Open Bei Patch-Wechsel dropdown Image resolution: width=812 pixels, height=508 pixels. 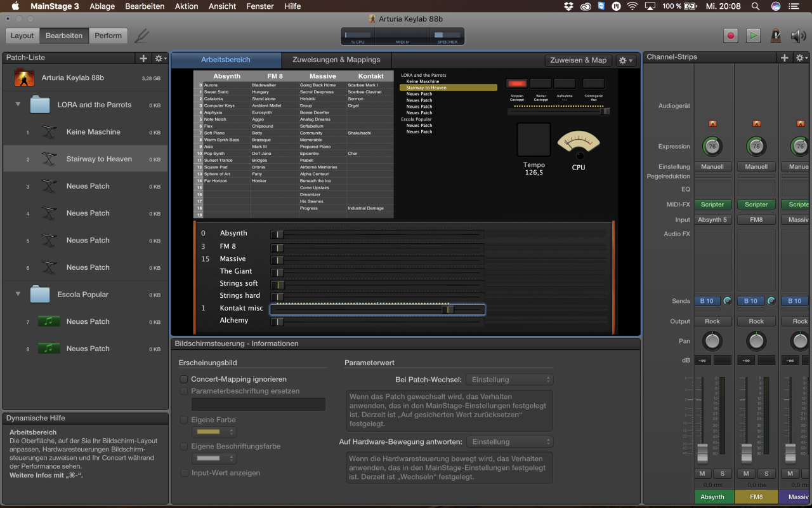(509, 380)
